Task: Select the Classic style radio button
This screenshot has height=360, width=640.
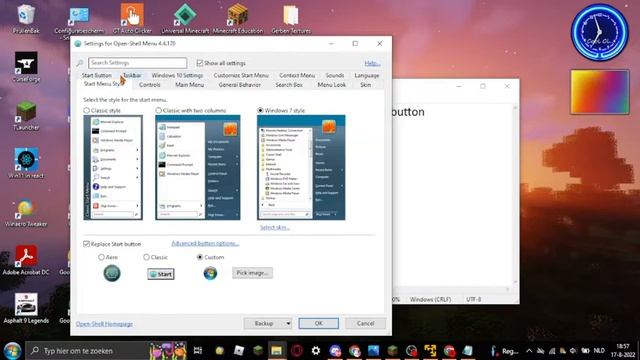Action: 86,110
